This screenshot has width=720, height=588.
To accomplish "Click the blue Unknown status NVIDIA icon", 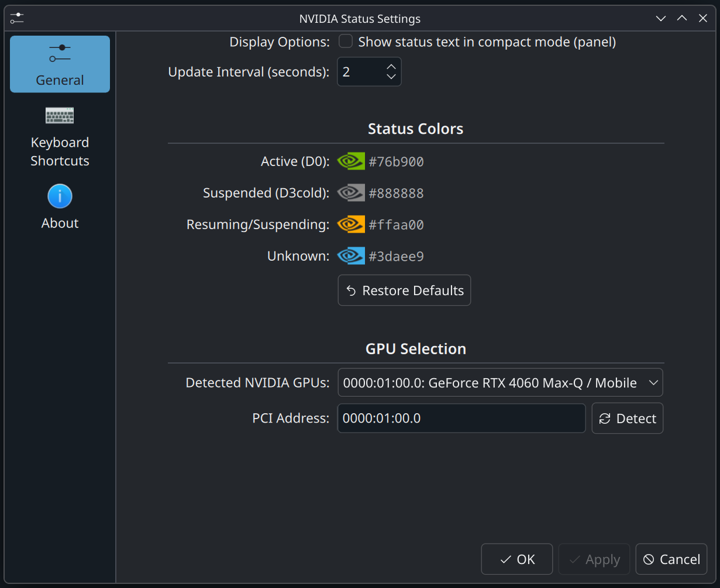I will 351,256.
